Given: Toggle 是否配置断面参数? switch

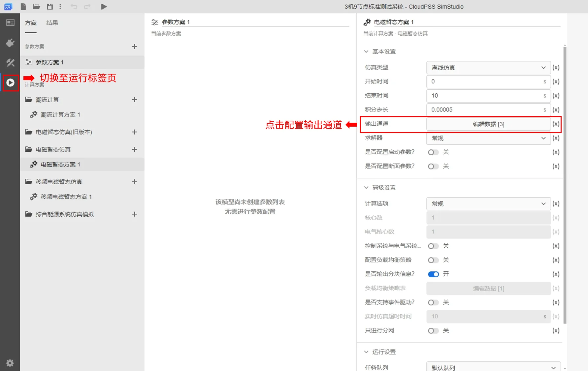Looking at the screenshot, I should pyautogui.click(x=433, y=166).
